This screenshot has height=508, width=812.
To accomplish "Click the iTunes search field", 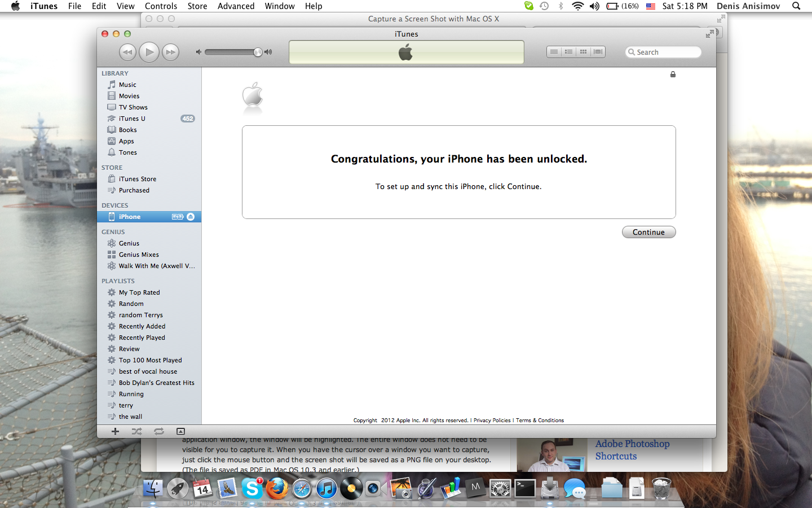I will point(663,52).
